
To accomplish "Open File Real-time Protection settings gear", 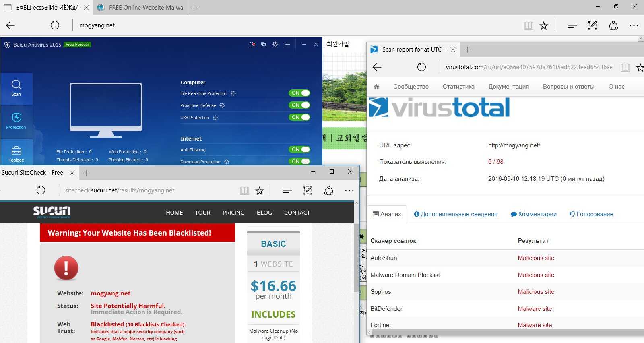I will (233, 93).
